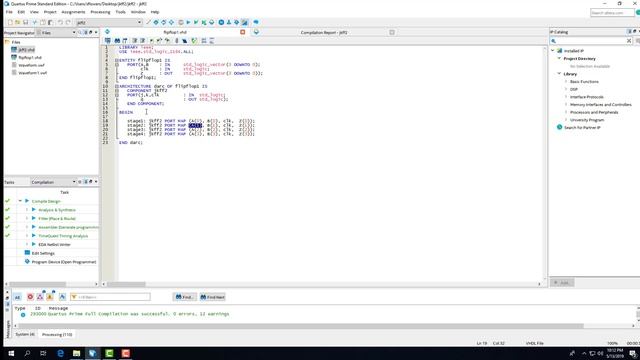The image size is (640, 360).
Task: Click the Analyze Current File checkmark icon
Action: point(194,41)
